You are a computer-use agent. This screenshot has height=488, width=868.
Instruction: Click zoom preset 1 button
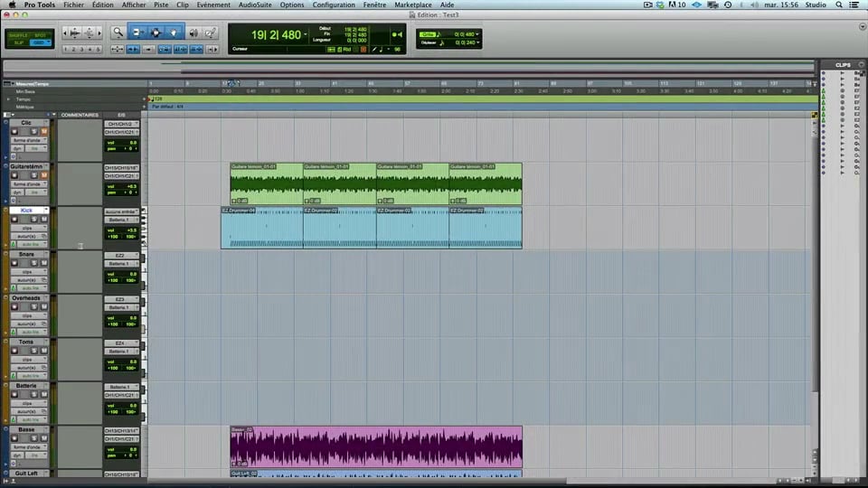point(65,49)
